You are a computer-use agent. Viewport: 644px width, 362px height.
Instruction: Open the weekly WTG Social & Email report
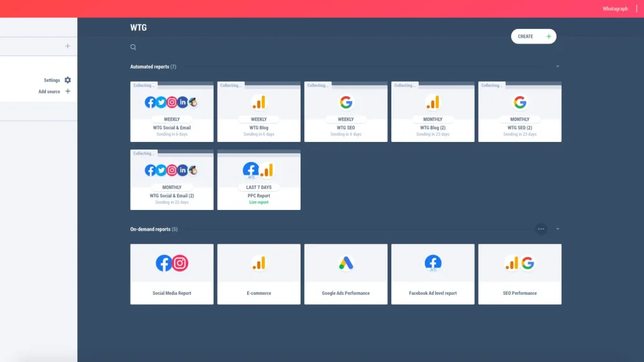[172, 112]
